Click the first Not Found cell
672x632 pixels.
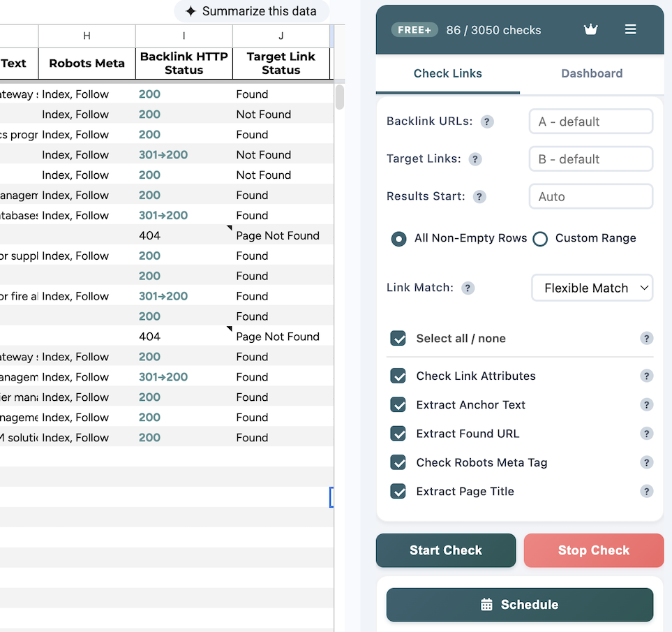pyautogui.click(x=281, y=115)
